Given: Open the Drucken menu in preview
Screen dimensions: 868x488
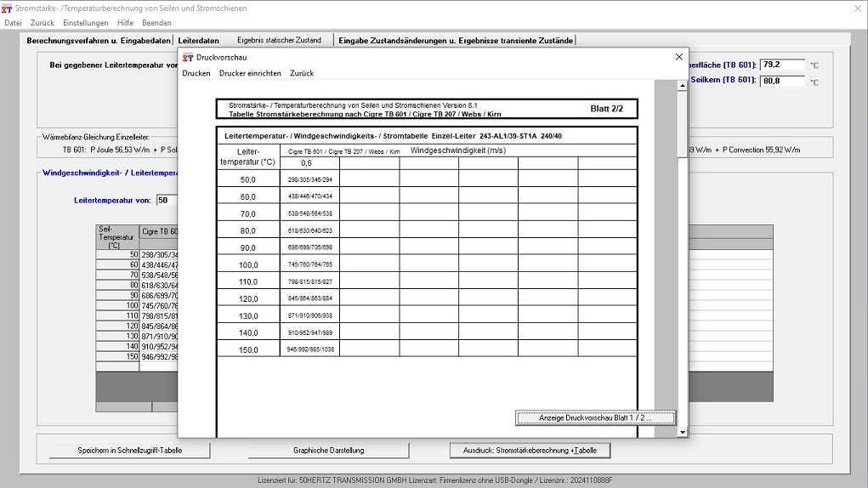Looking at the screenshot, I should tap(196, 74).
